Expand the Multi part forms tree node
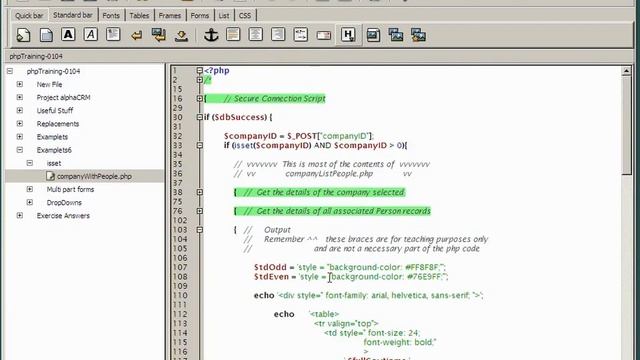 point(30,189)
